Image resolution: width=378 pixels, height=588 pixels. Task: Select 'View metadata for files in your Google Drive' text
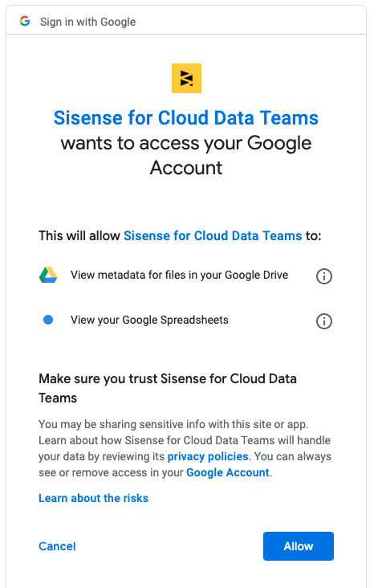click(180, 275)
